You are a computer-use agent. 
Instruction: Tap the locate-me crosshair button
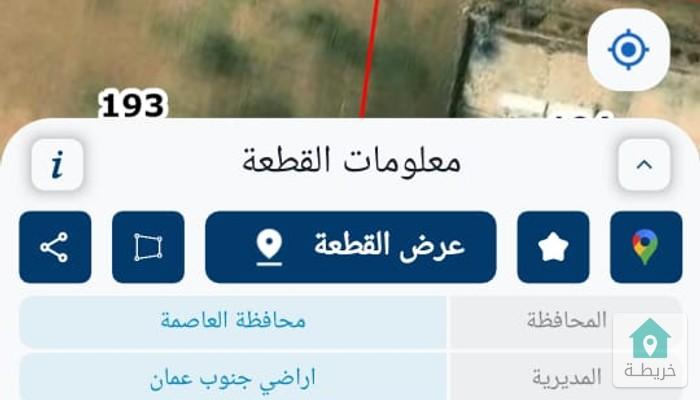pos(628,50)
